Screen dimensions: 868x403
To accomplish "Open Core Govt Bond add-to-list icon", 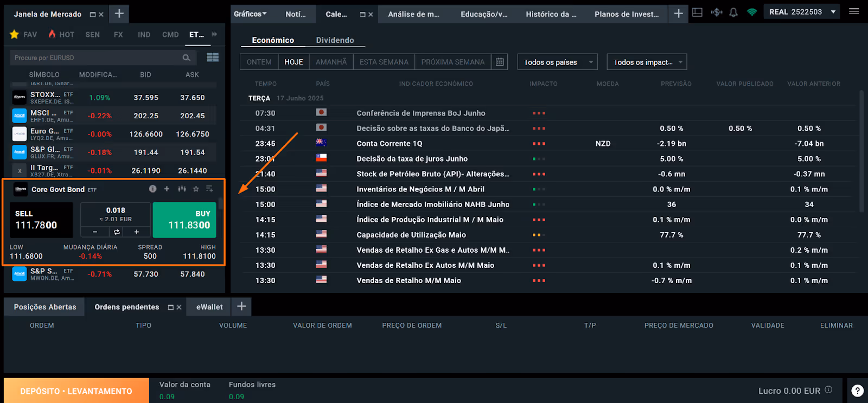I will click(209, 189).
